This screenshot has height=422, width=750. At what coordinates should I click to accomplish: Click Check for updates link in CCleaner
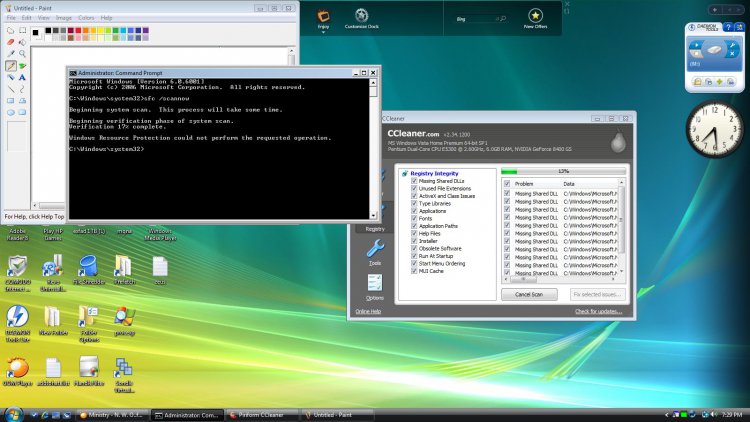598,311
